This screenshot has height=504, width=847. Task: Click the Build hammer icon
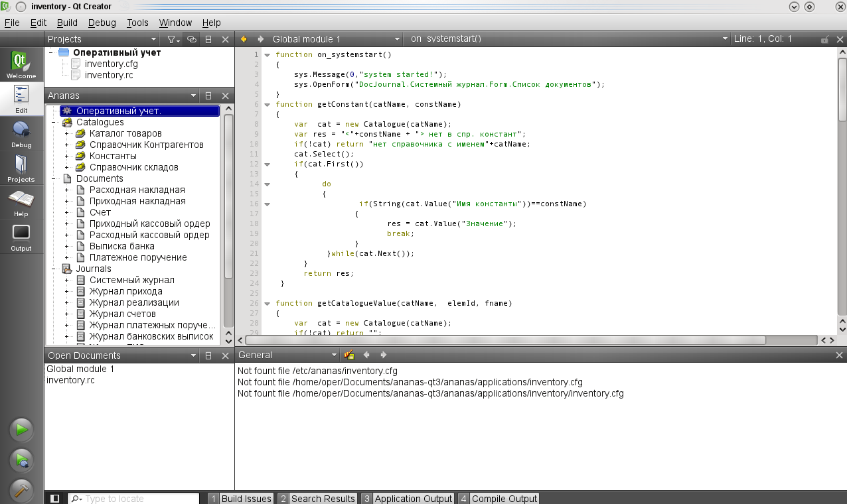(x=21, y=491)
